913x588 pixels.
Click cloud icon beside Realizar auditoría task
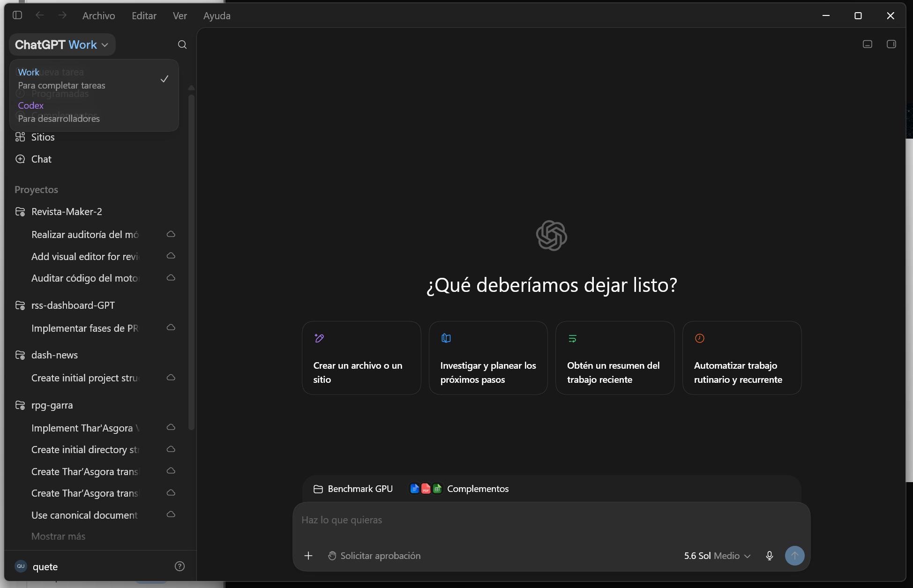pos(171,234)
